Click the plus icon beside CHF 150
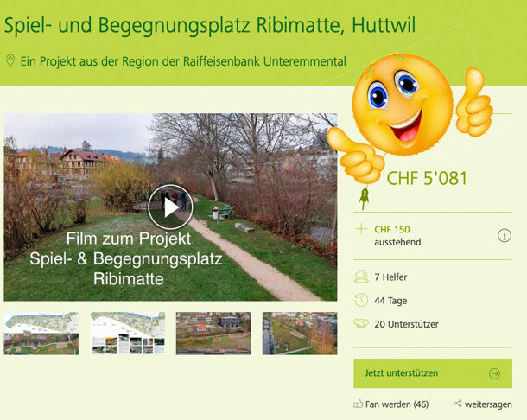Image resolution: width=527 pixels, height=420 pixels. [x=360, y=229]
